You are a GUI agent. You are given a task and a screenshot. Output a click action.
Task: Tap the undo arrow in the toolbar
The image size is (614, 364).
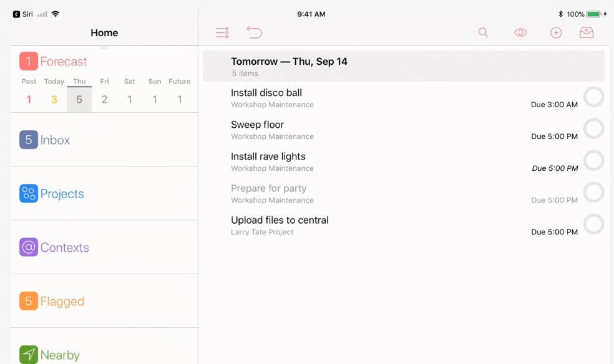[x=255, y=32]
